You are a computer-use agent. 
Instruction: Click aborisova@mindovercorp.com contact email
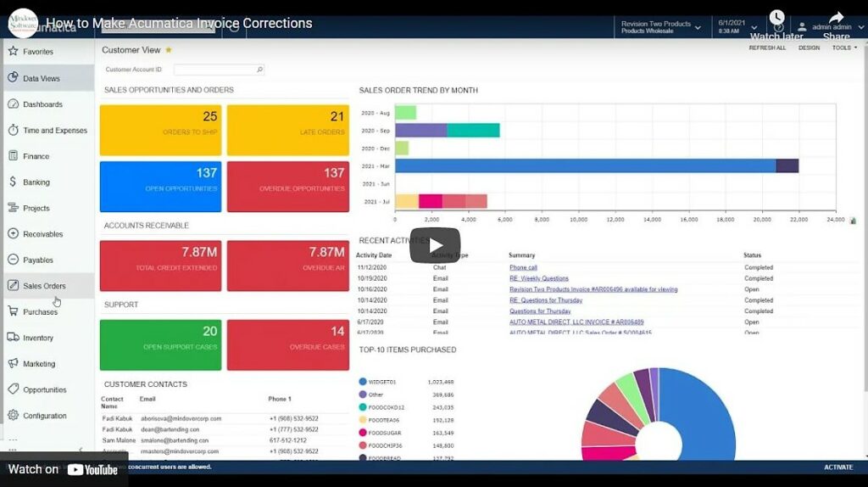click(x=181, y=418)
